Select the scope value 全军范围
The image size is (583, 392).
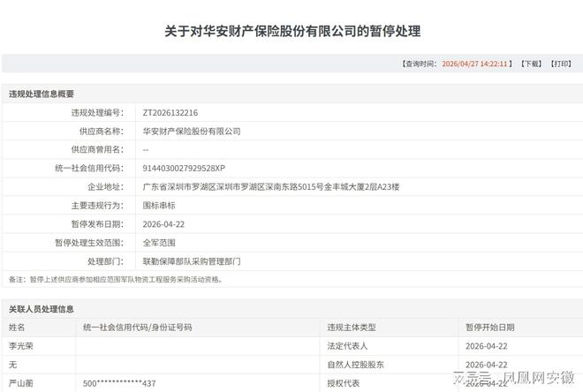click(x=159, y=243)
